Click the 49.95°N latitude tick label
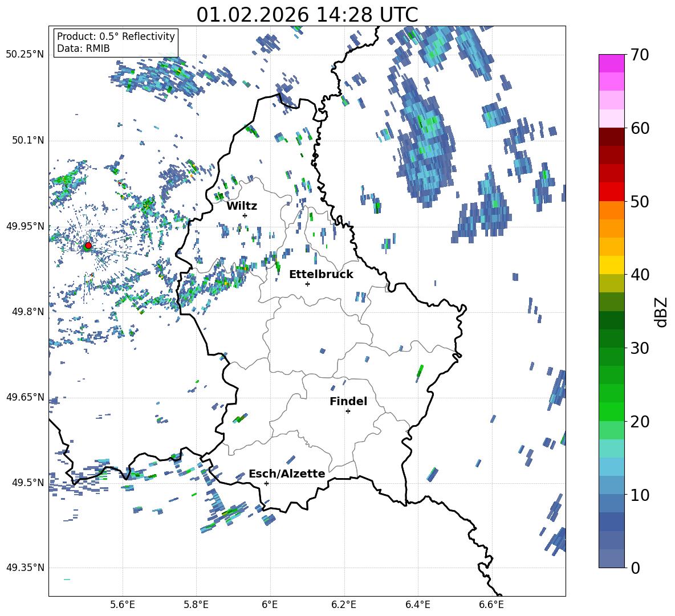 (x=25, y=226)
